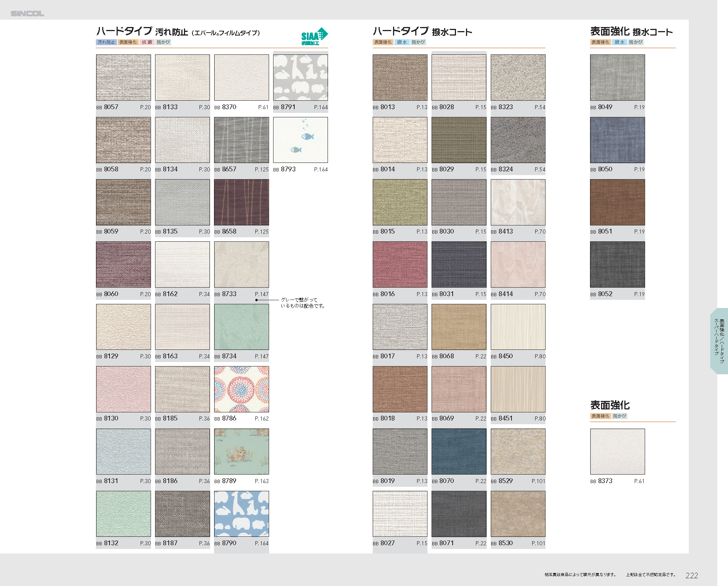Select the BB 8027 white woven swatch

tap(400, 514)
